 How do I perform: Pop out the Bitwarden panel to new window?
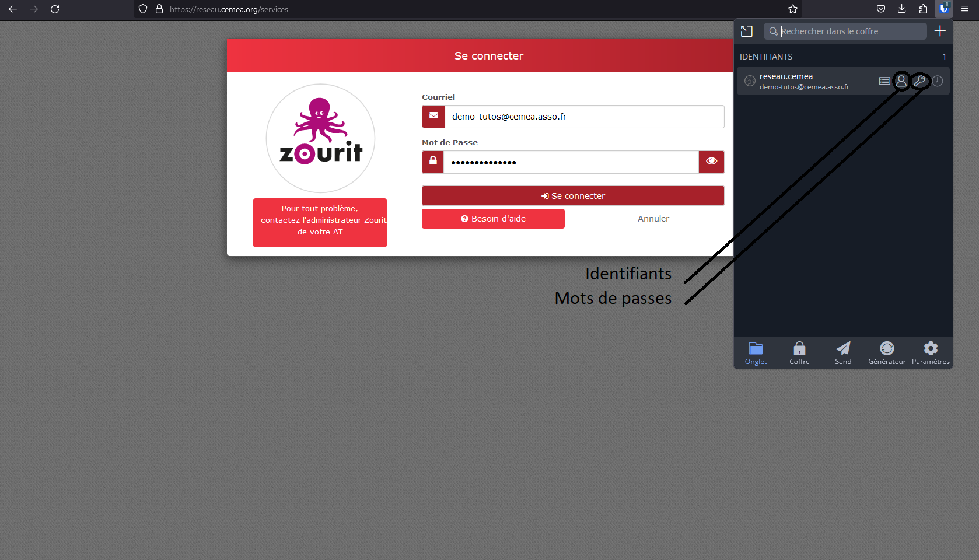tap(747, 32)
